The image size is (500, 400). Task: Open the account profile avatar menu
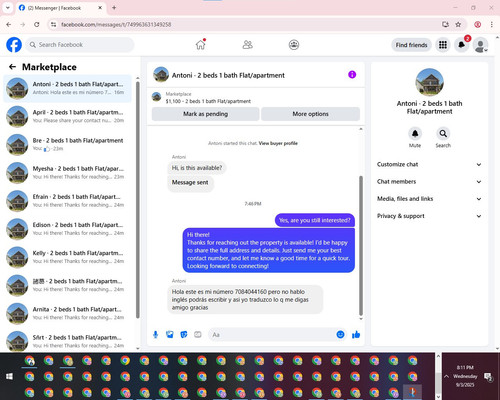[480, 45]
